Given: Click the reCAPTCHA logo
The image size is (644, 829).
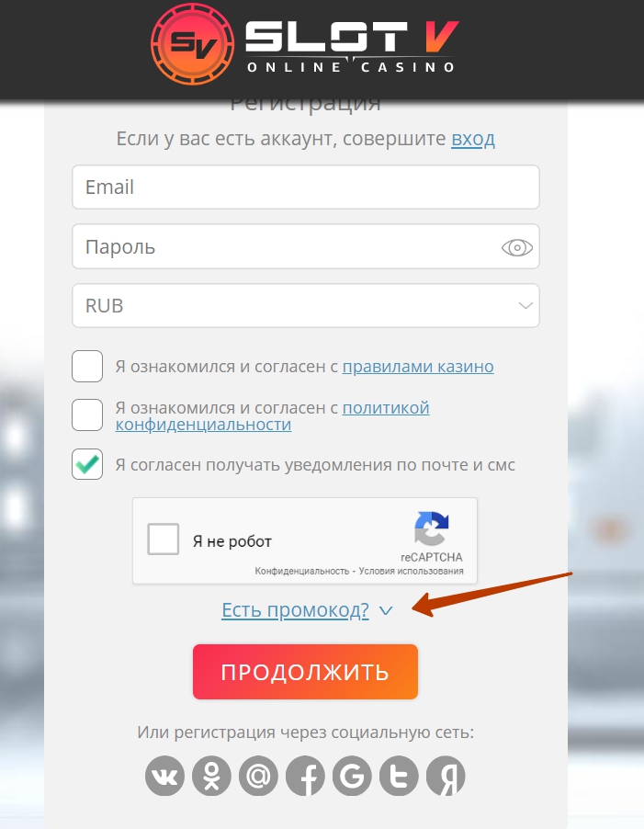Looking at the screenshot, I should pyautogui.click(x=432, y=528).
